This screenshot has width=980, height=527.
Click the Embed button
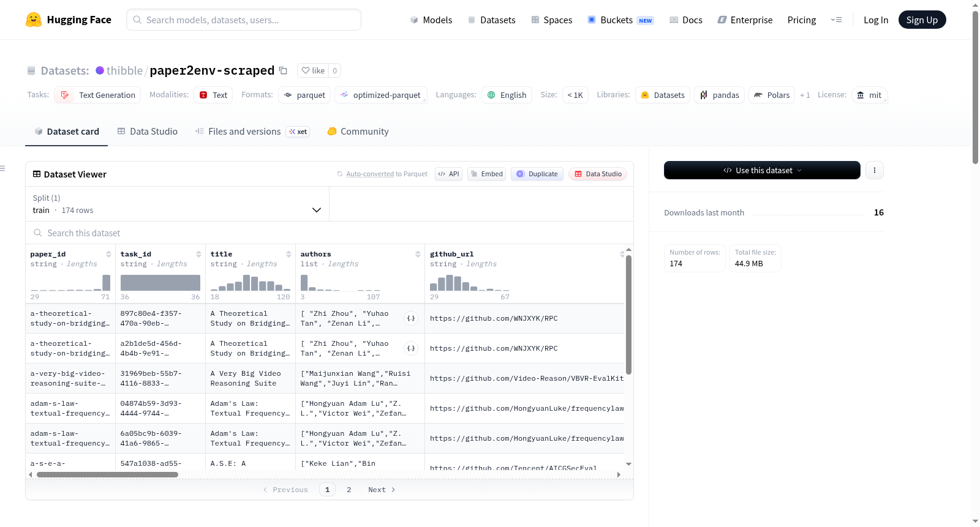[486, 174]
